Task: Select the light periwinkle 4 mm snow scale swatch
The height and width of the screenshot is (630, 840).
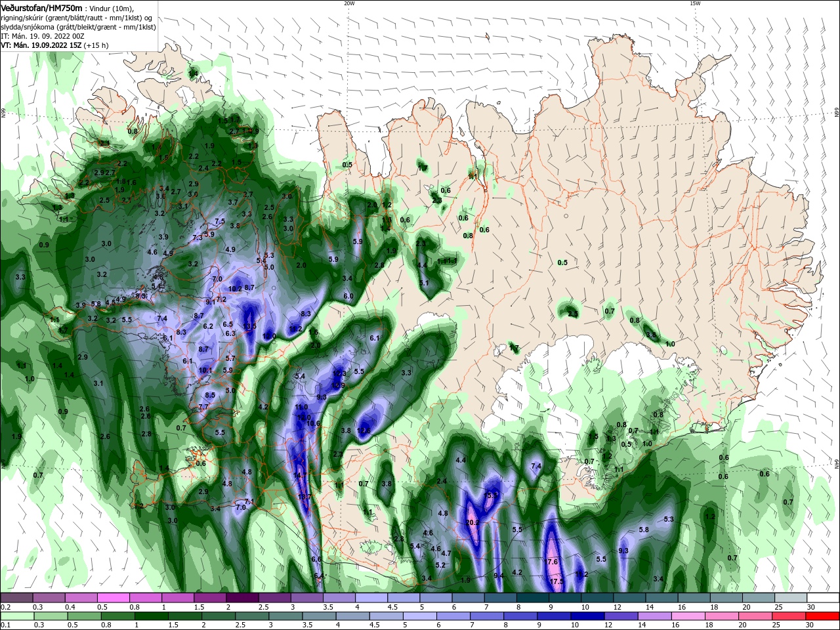Action: click(x=372, y=598)
